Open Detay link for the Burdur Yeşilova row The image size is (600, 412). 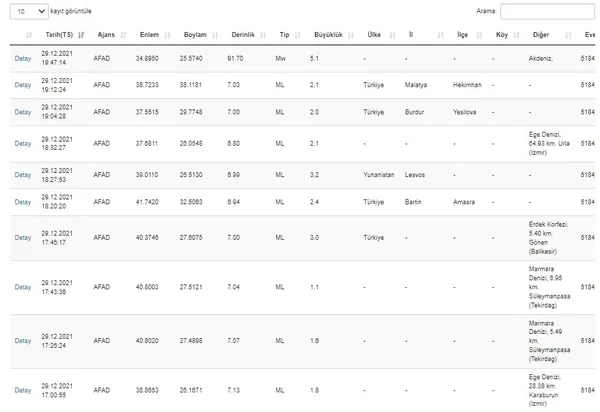[x=22, y=112]
